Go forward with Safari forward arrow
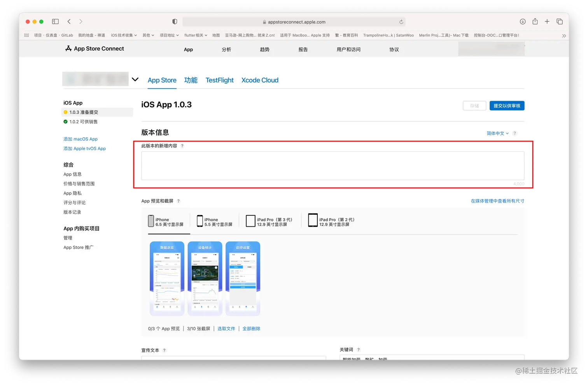The image size is (588, 385). pyautogui.click(x=81, y=21)
